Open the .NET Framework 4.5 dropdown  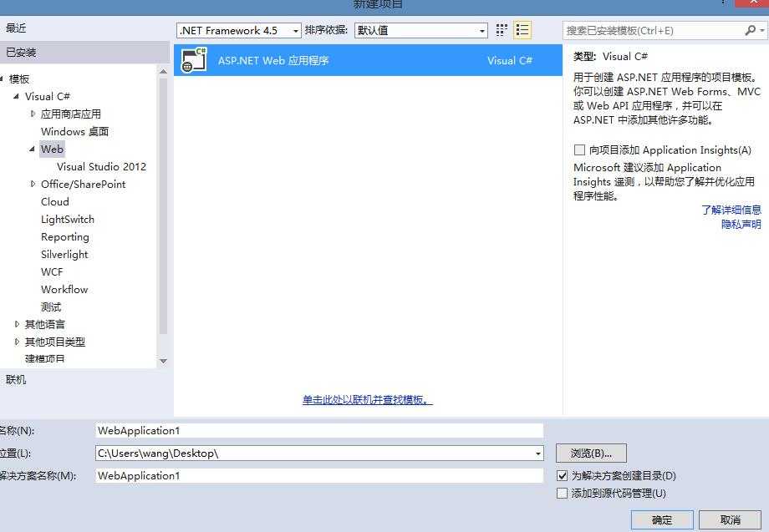[238, 30]
